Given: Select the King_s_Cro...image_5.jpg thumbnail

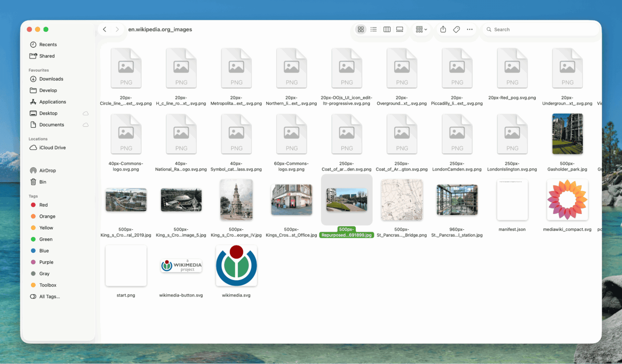Looking at the screenshot, I should tap(181, 200).
